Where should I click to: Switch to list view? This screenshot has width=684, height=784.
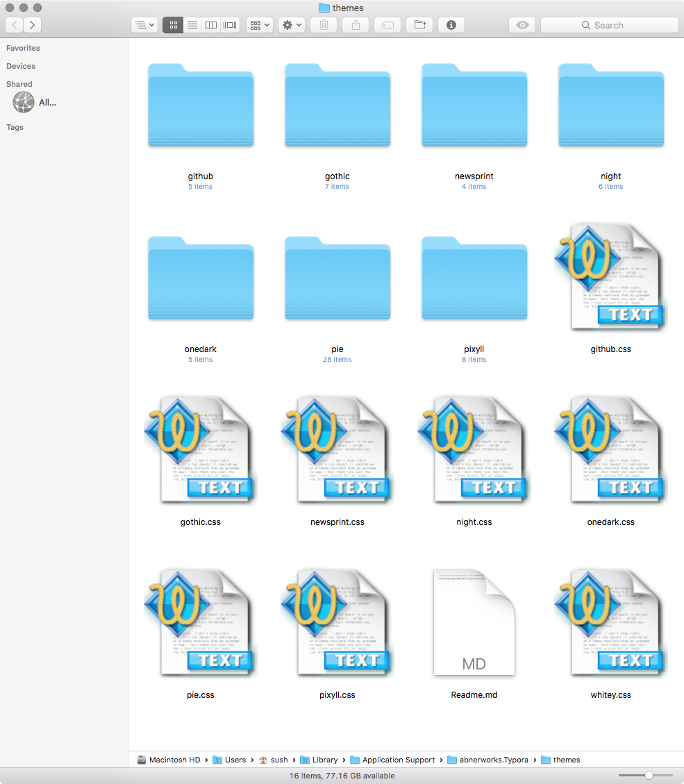coord(192,25)
